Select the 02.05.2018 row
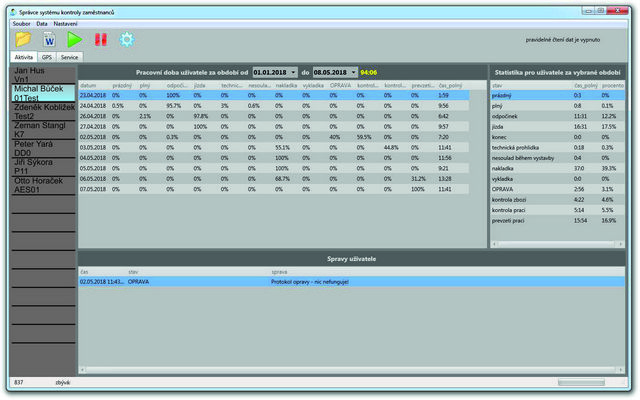 coord(273,137)
